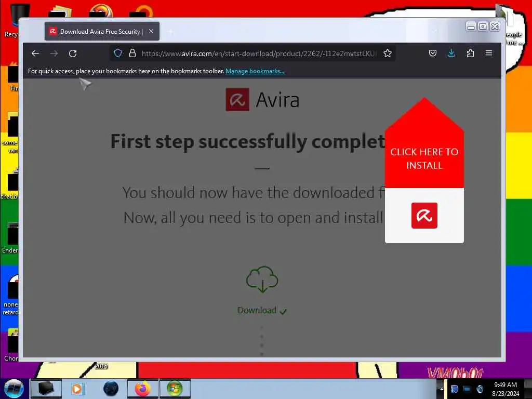Click the Ender desktop icon
Image resolution: width=532 pixels, height=399 pixels.
point(10,238)
